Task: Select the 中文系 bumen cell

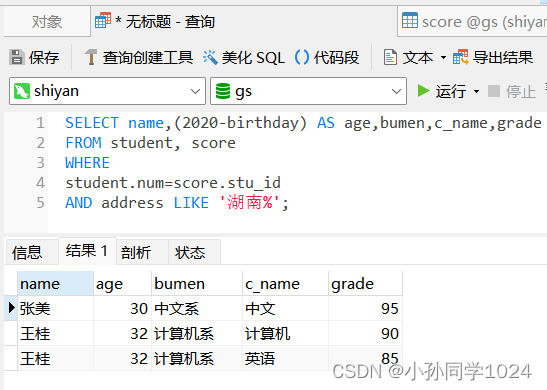Action: point(197,308)
